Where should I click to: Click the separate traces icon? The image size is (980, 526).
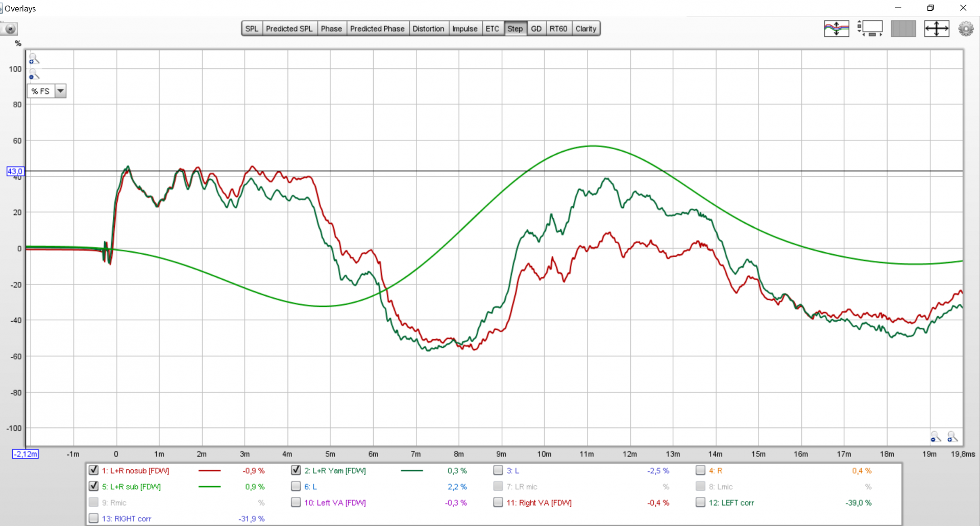[836, 29]
